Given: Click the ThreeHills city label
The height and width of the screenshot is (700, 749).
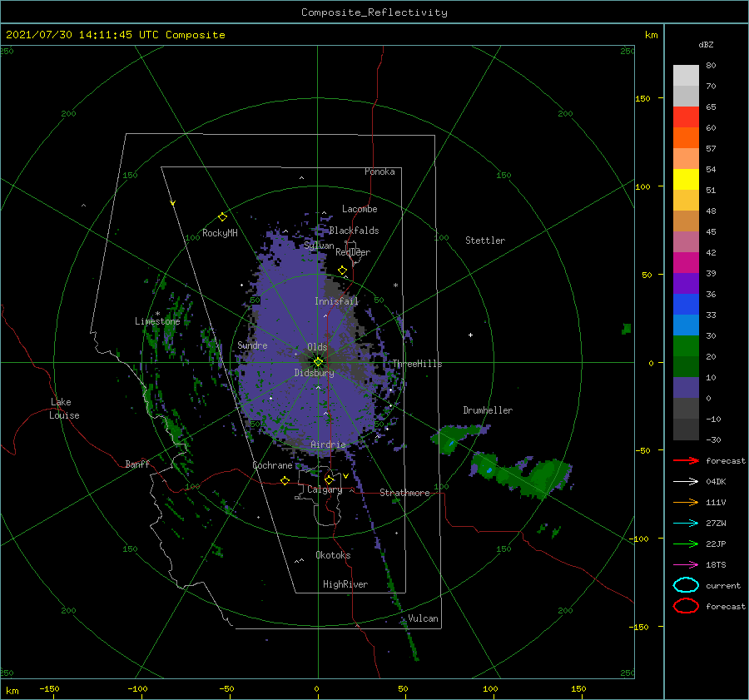Looking at the screenshot, I should tap(417, 364).
